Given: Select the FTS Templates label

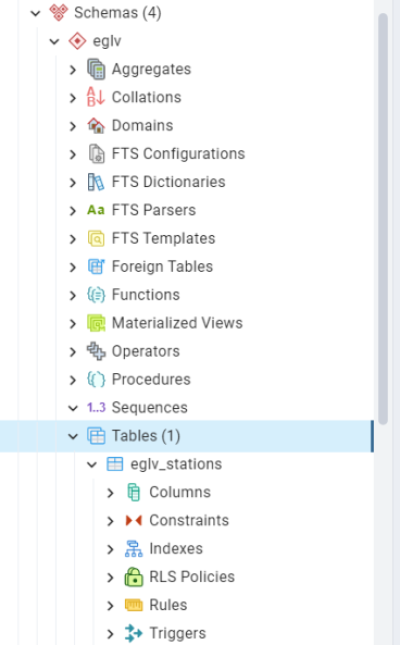Looking at the screenshot, I should (x=163, y=239).
